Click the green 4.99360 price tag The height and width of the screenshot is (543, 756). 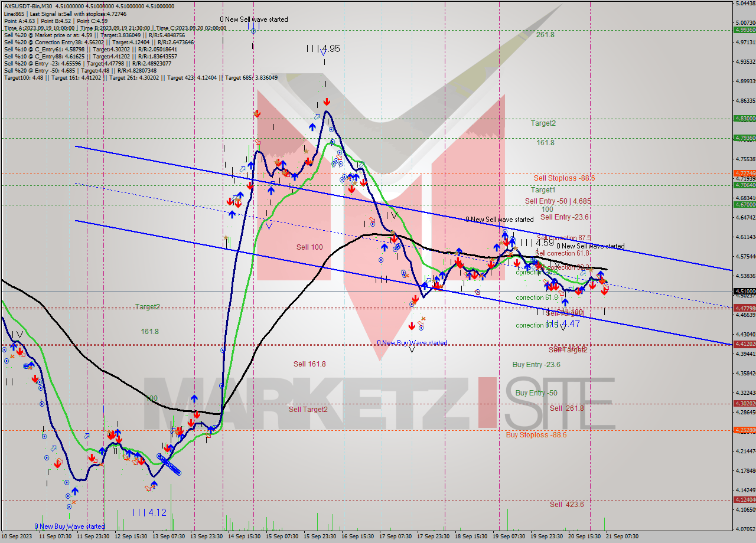[744, 30]
